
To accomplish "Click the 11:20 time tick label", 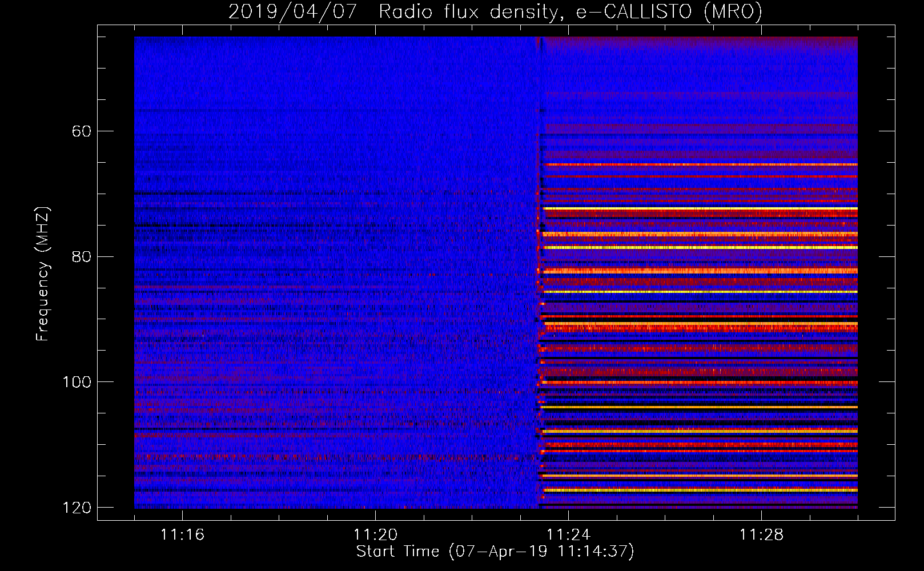I will point(375,535).
